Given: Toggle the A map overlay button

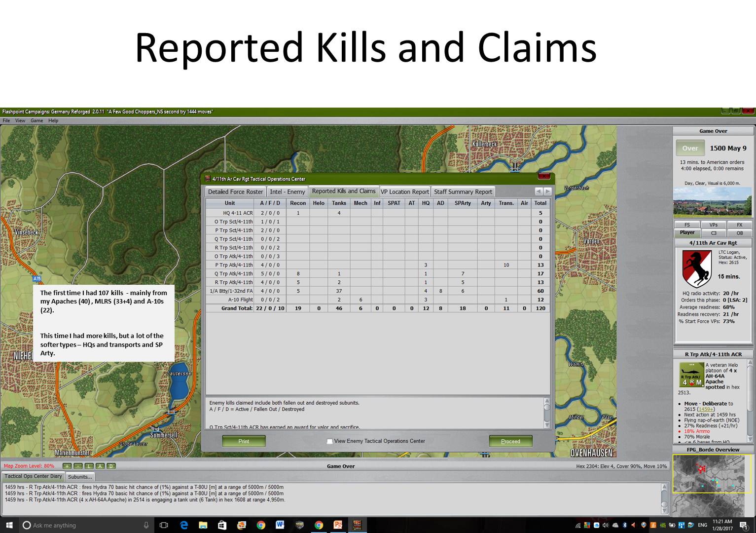Looking at the screenshot, I should pyautogui.click(x=100, y=466).
